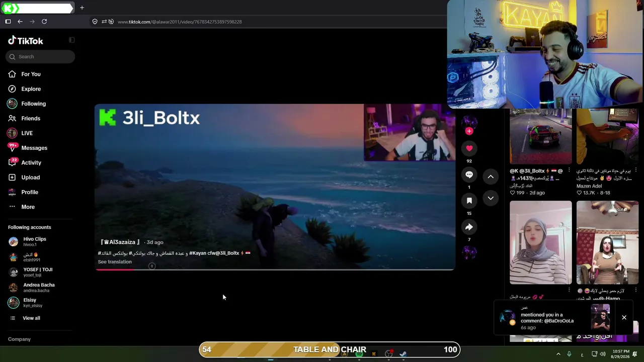Open the Explore page
The width and height of the screenshot is (644, 362).
click(x=31, y=89)
